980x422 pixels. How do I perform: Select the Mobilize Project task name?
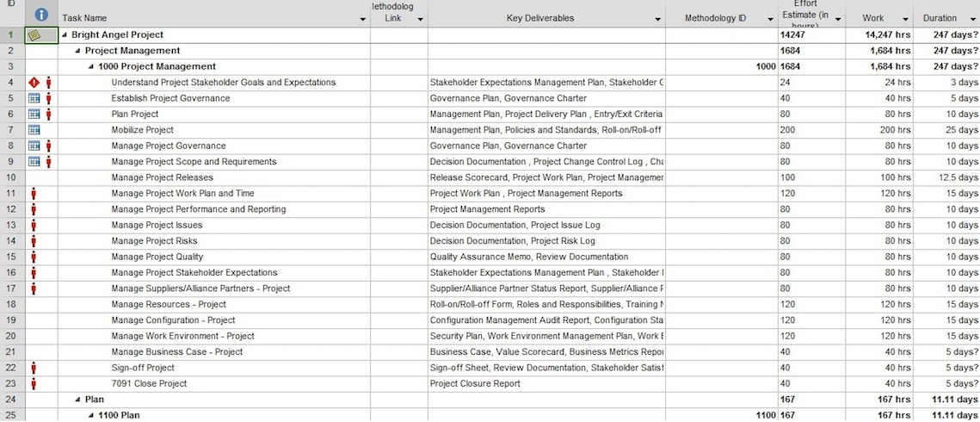point(142,130)
